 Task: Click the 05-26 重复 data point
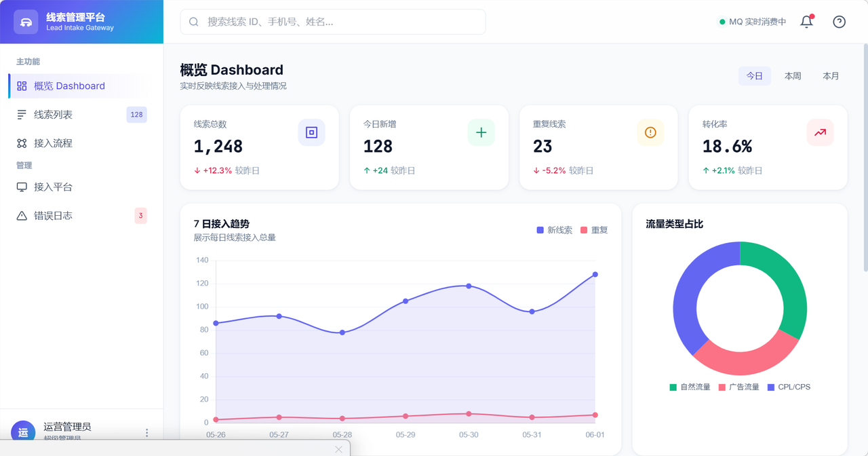tap(216, 420)
